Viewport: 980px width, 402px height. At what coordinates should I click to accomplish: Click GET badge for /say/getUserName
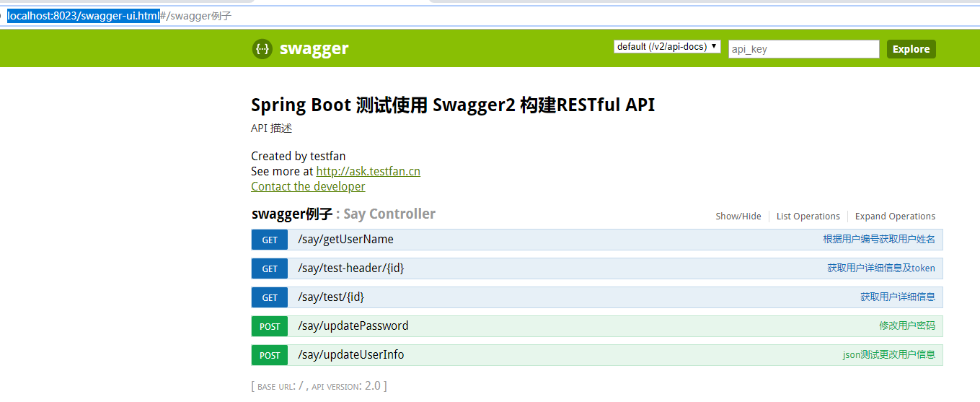270,240
